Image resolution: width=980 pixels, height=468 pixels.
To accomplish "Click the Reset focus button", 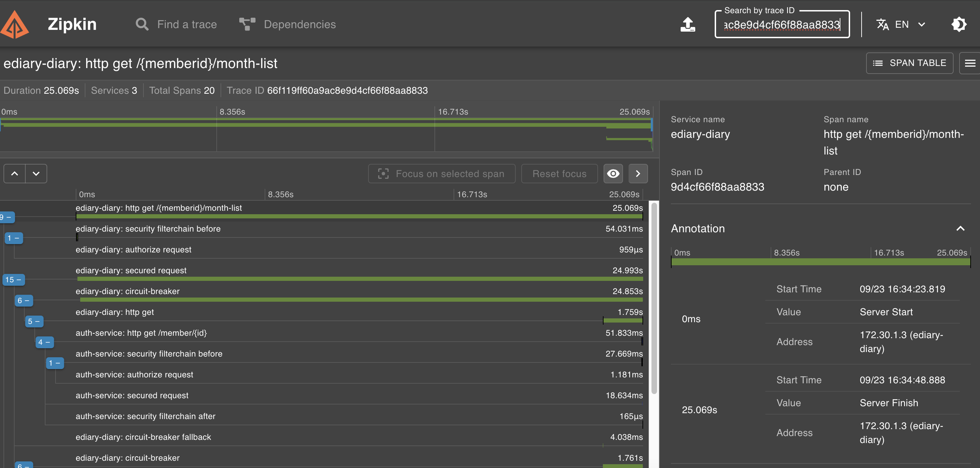I will [559, 174].
